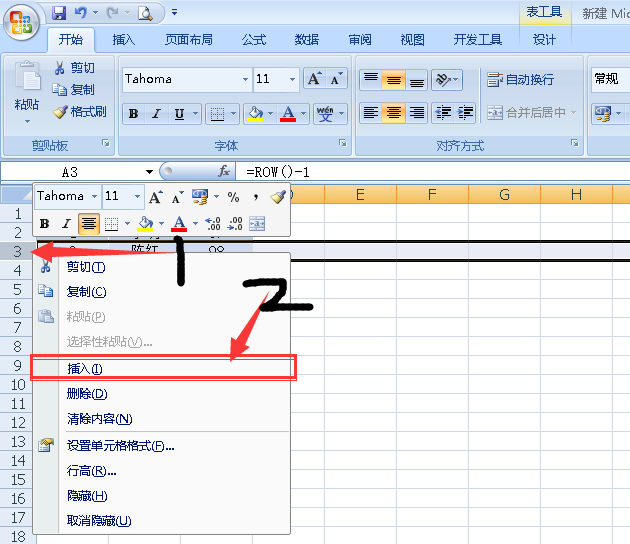The image size is (630, 544).
Task: Apply red font color in ribbon
Action: coord(288,114)
